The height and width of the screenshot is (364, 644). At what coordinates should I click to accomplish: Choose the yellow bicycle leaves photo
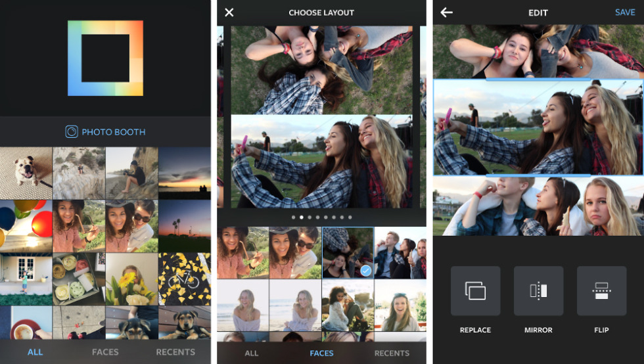pyautogui.click(x=184, y=279)
